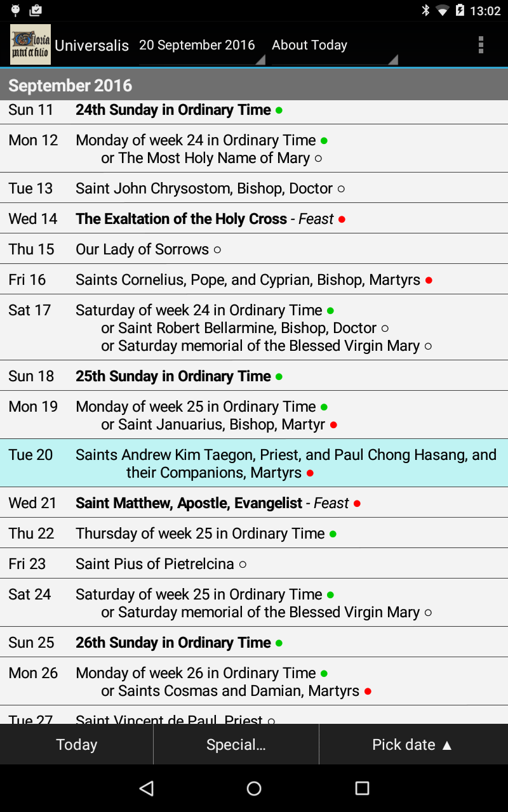Image resolution: width=508 pixels, height=812 pixels.
Task: Open the three-dot overflow menu
Action: click(481, 44)
